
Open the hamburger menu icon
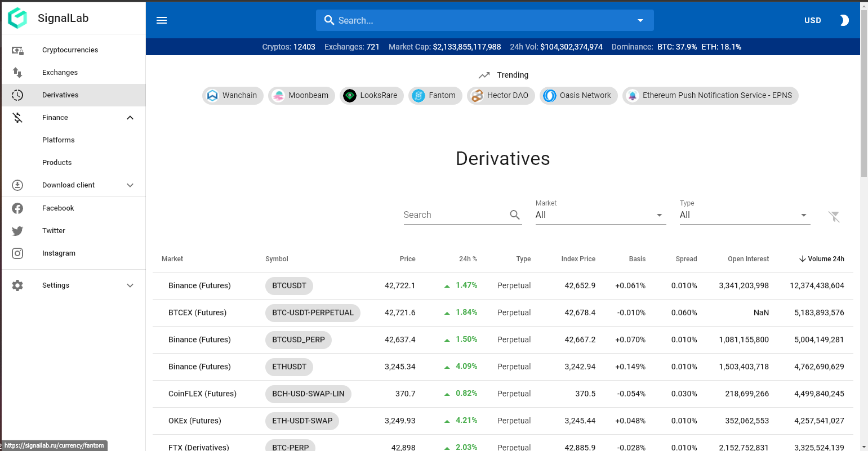pos(162,20)
